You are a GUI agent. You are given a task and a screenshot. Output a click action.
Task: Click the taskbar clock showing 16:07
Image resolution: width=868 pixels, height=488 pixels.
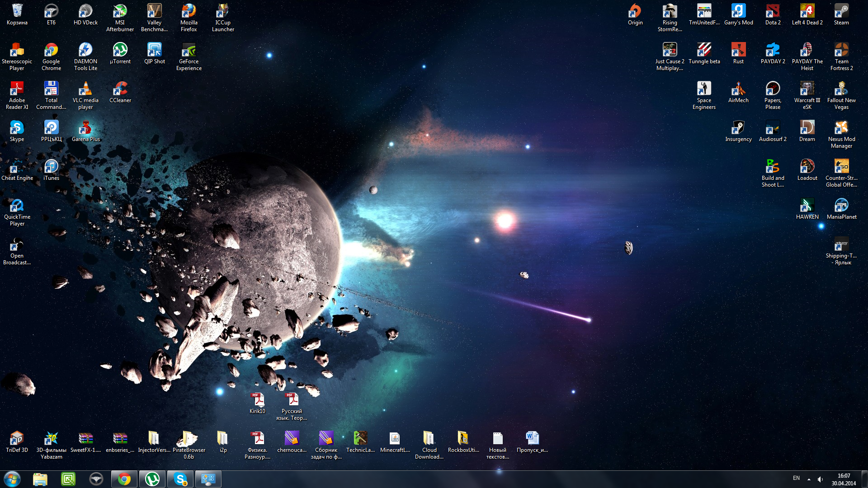click(843, 479)
